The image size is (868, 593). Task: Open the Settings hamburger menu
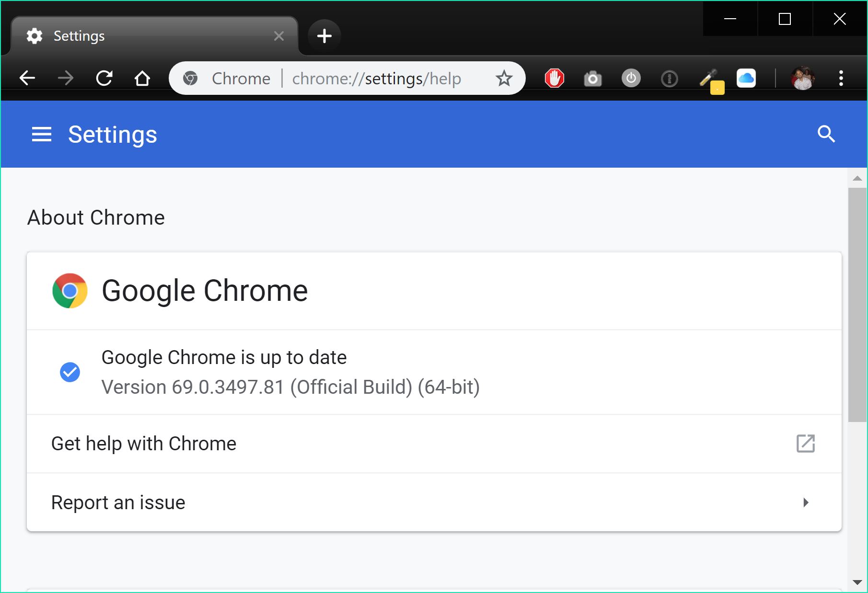click(41, 135)
